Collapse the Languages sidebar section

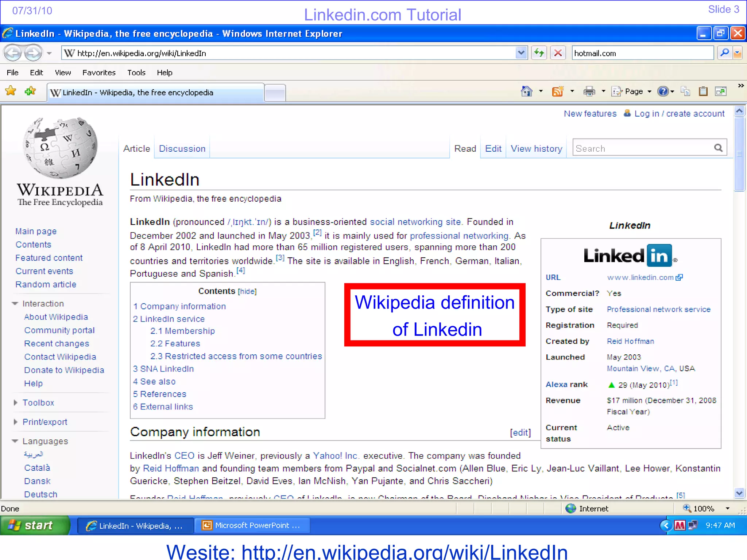[15, 441]
